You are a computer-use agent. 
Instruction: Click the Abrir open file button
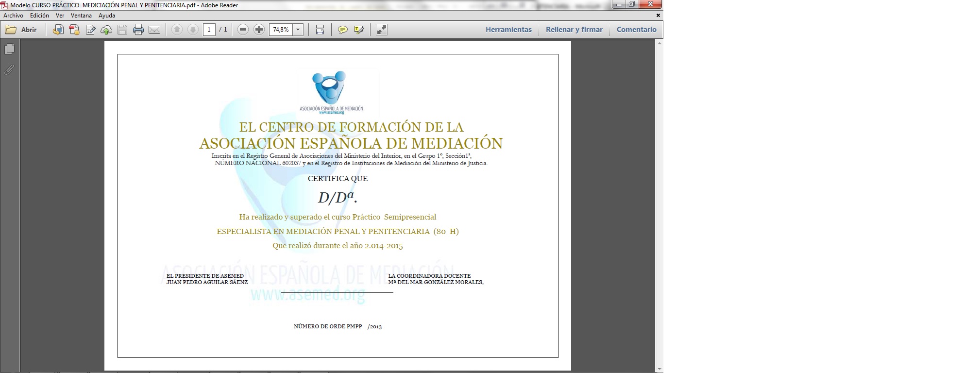tap(21, 30)
